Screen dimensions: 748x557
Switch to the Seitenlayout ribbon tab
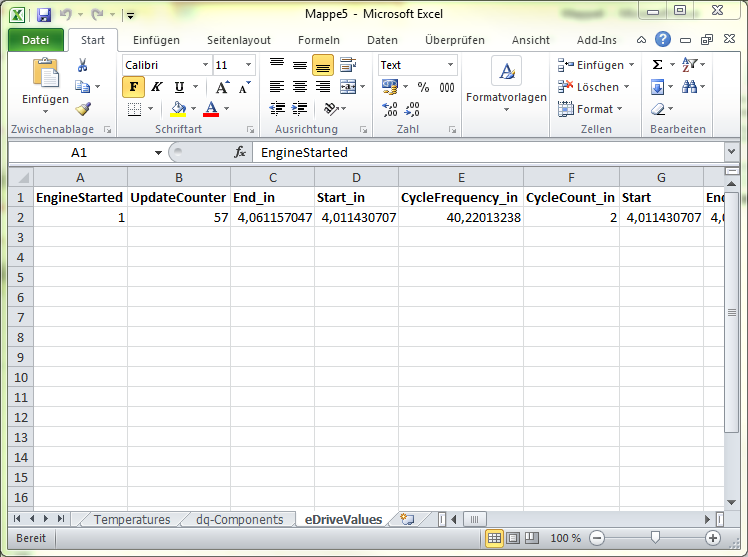point(239,40)
